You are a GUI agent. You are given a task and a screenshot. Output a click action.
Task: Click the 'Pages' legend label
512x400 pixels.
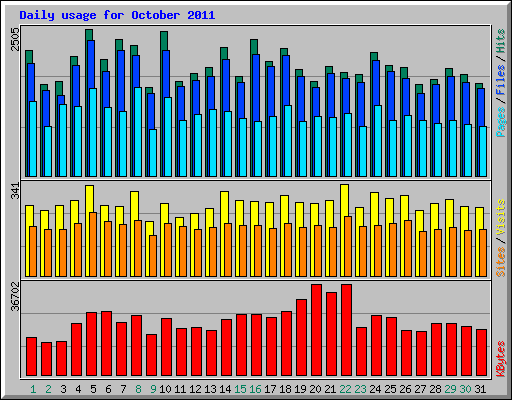tap(500, 122)
